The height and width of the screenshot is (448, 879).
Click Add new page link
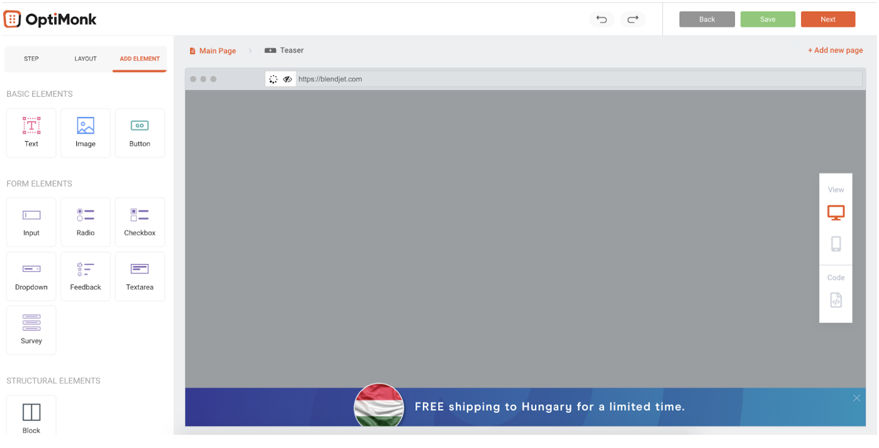[835, 50]
